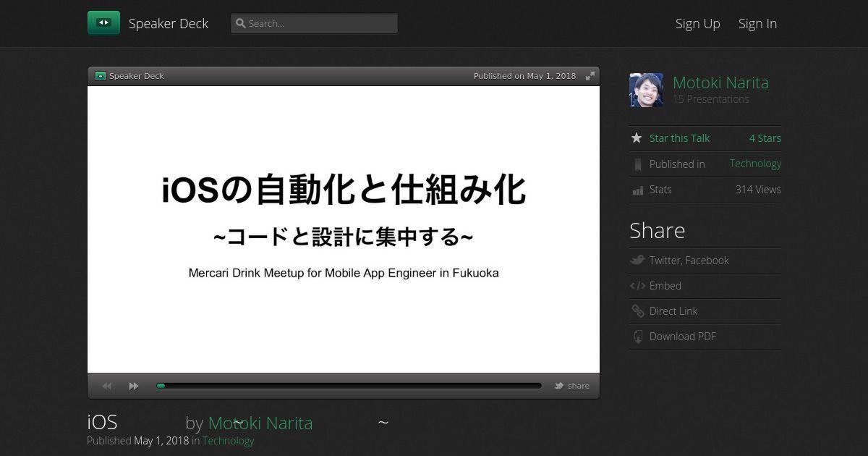Click the Embed code brackets icon
Viewport: 868px width, 456px height.
click(x=637, y=286)
